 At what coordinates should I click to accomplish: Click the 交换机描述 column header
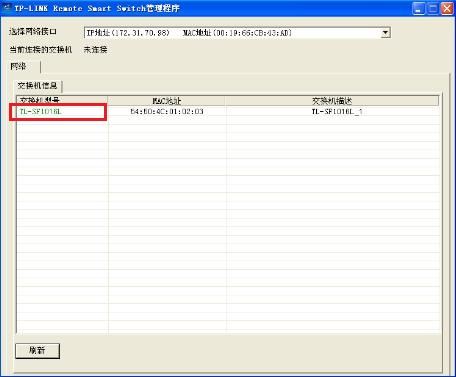coord(332,101)
